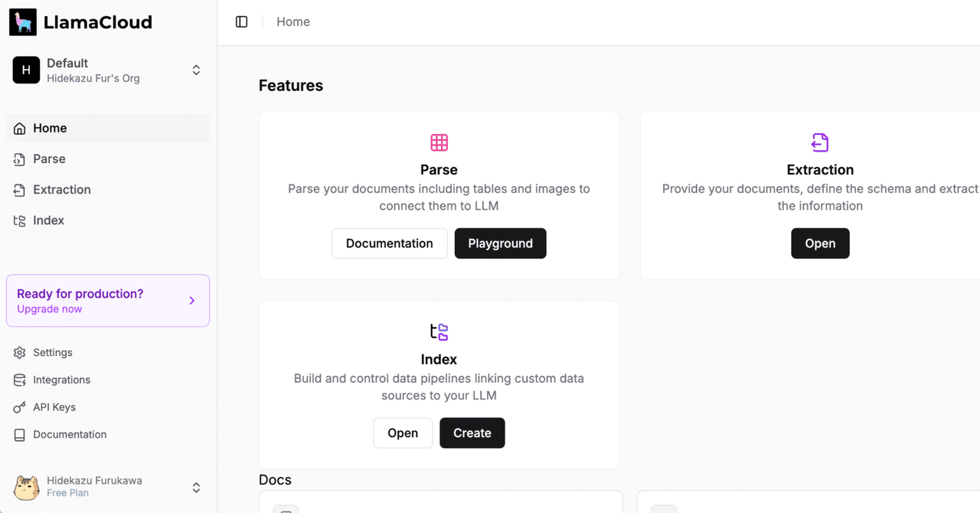Click the Settings gear icon

click(x=20, y=353)
